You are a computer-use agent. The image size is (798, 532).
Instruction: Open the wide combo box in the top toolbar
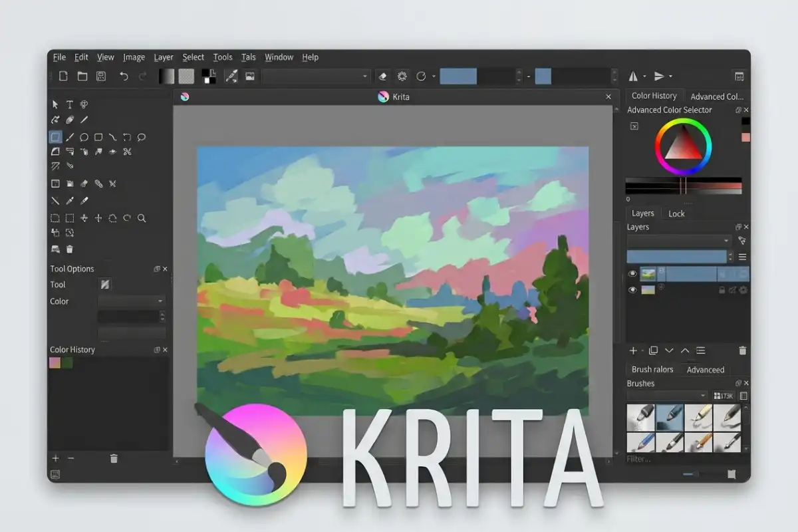pos(316,76)
